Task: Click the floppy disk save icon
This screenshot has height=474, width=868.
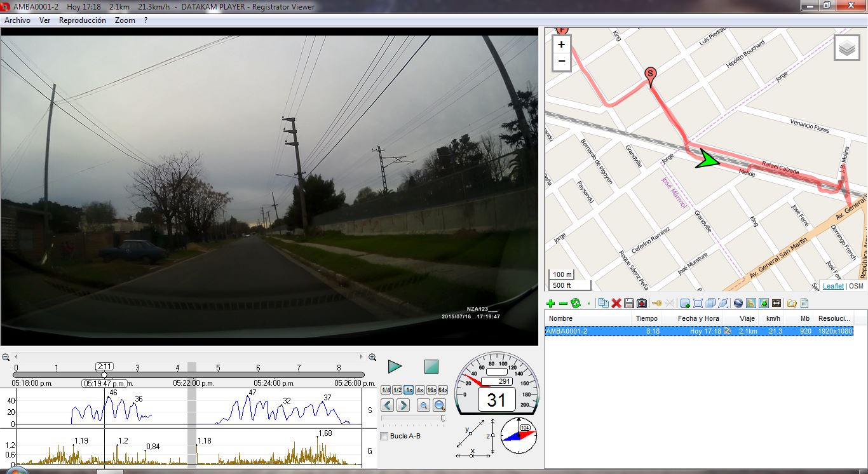Action: 628,304
